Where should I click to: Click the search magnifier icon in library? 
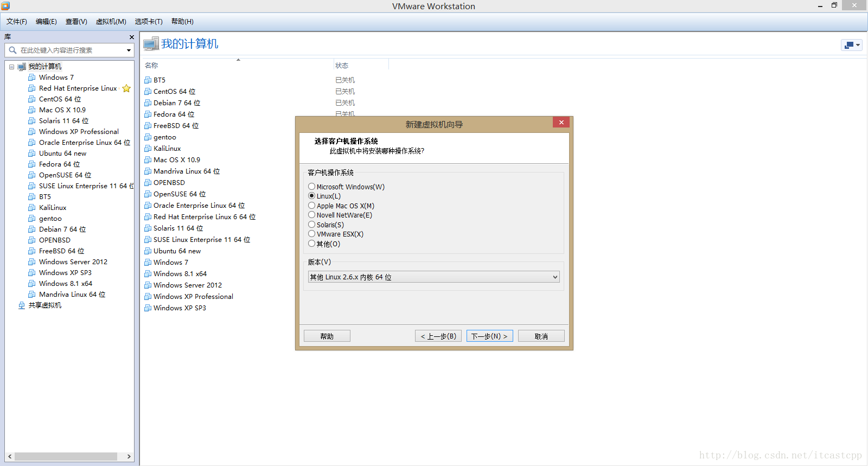(12, 50)
